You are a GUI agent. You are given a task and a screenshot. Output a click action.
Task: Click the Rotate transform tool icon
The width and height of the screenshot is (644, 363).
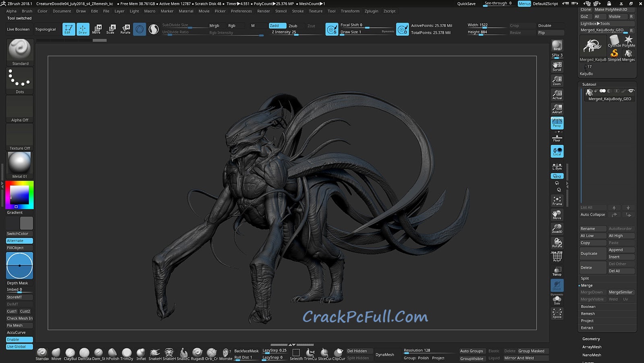(x=125, y=29)
